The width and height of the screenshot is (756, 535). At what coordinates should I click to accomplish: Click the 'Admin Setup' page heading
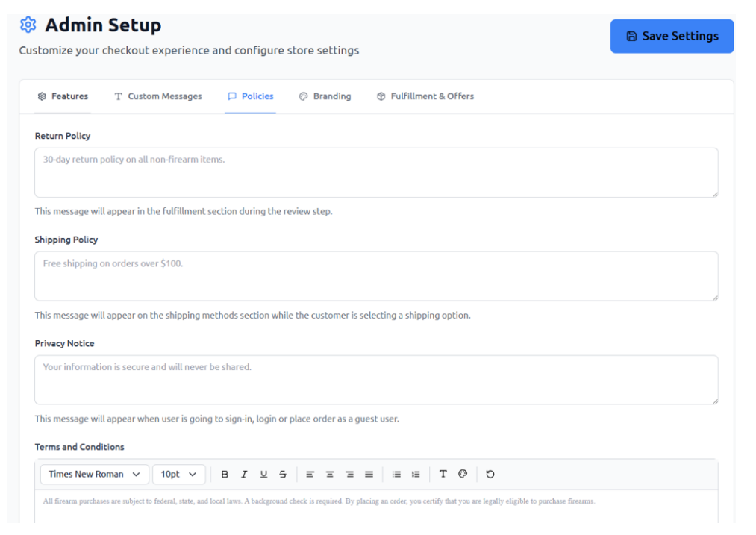tap(103, 25)
